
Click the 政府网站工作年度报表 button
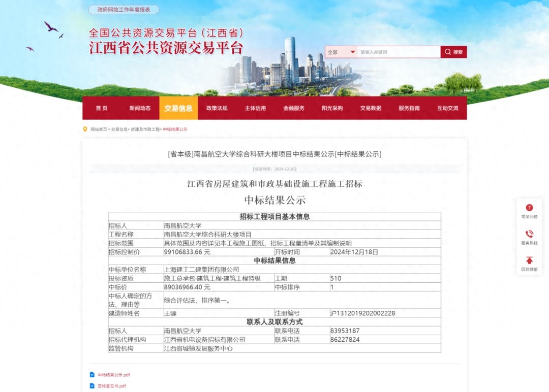[124, 10]
